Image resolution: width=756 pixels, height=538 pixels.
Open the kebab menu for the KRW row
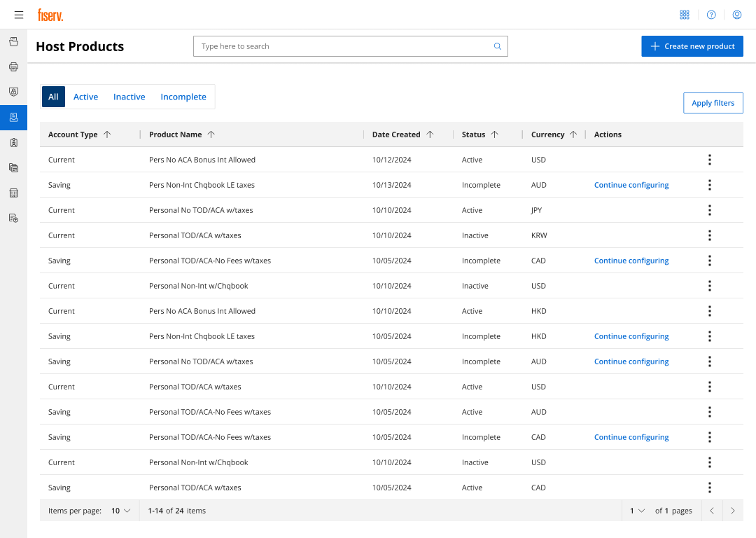(x=709, y=235)
